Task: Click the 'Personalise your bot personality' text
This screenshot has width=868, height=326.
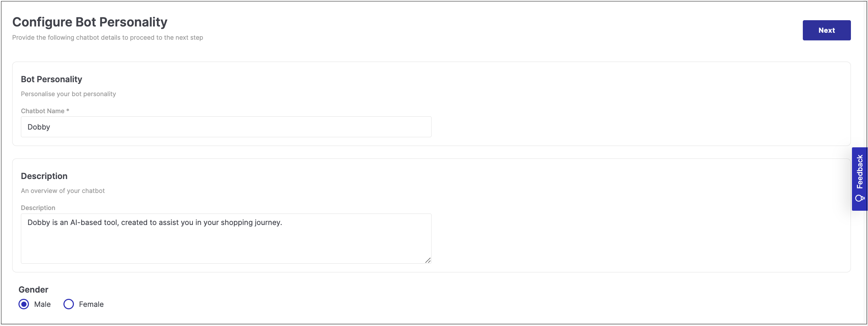Action: pyautogui.click(x=68, y=94)
